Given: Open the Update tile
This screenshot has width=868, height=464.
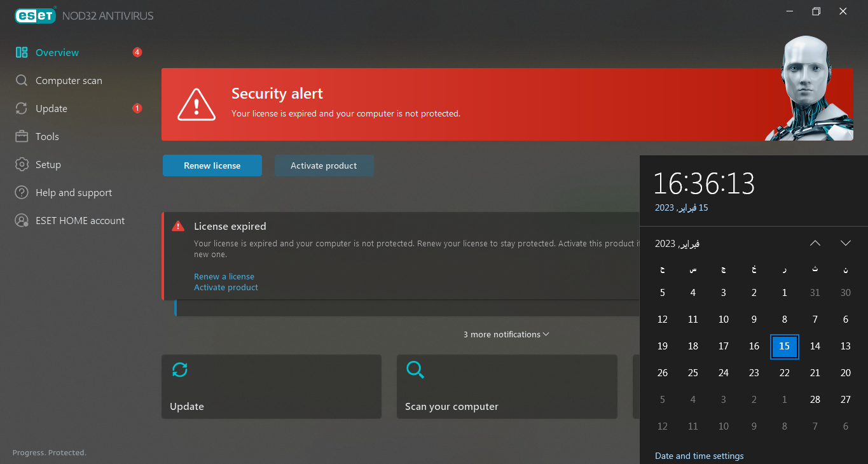Looking at the screenshot, I should click(272, 386).
